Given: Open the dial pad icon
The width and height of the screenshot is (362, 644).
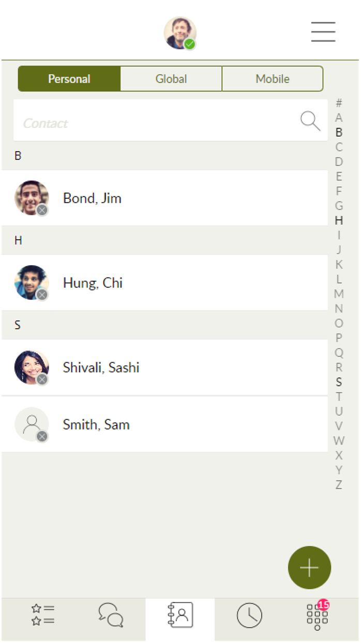Looking at the screenshot, I should (317, 616).
